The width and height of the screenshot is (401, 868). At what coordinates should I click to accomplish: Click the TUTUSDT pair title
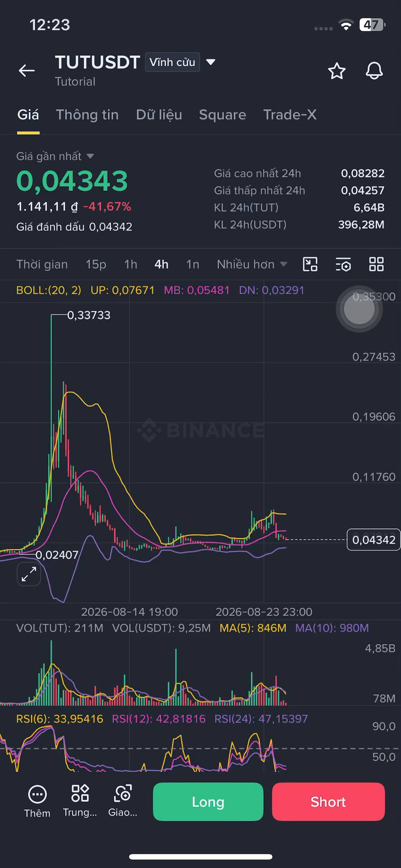pyautogui.click(x=97, y=62)
